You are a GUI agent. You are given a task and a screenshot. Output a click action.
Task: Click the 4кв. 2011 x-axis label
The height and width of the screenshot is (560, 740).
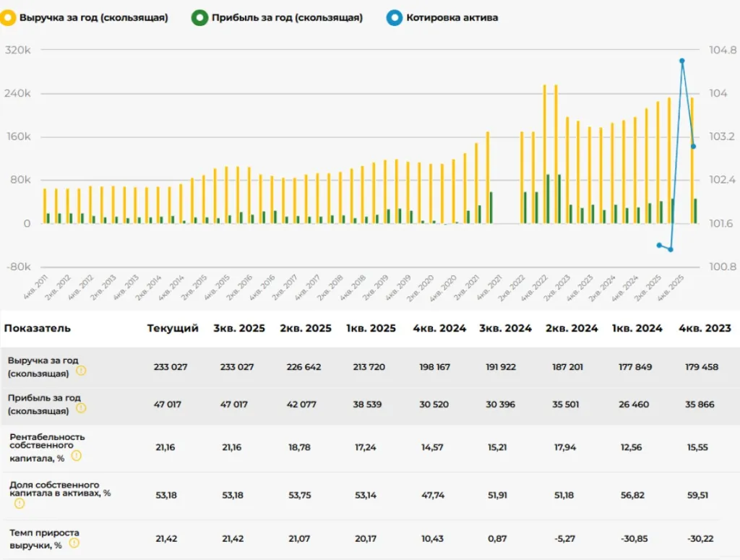(38, 288)
